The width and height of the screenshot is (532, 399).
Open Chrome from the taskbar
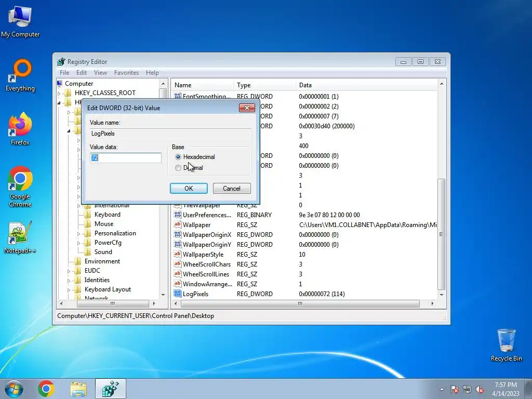[x=46, y=389]
